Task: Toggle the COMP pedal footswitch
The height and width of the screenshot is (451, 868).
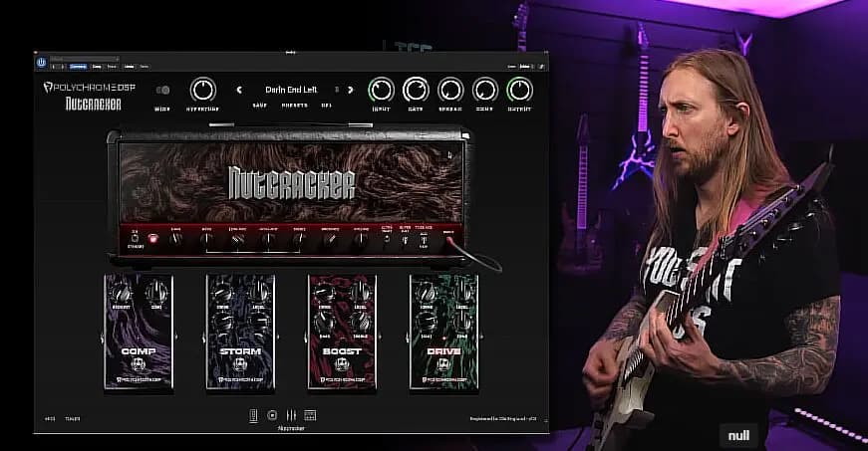Action: click(x=139, y=364)
